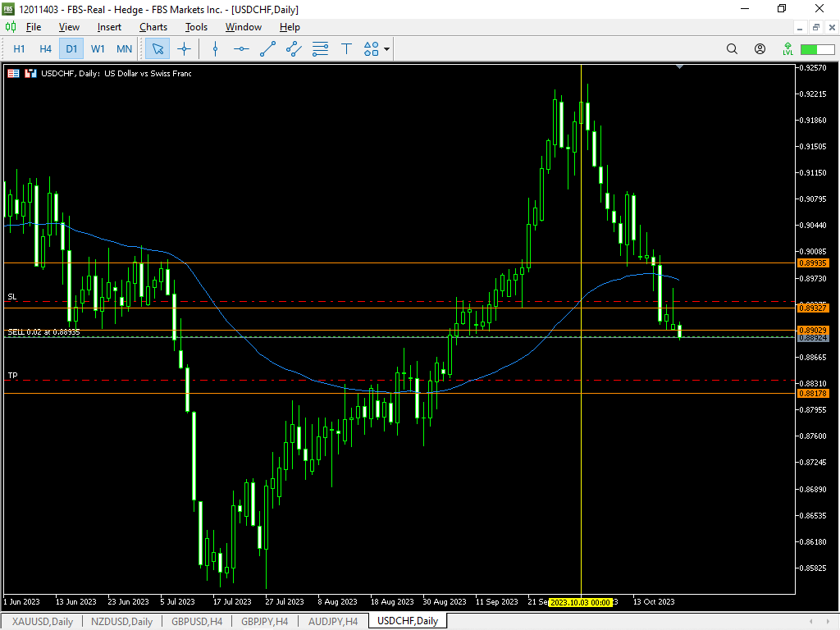Screen dimensions: 840x630
Task: Open the market depth icon in chart header
Action: pyautogui.click(x=13, y=73)
